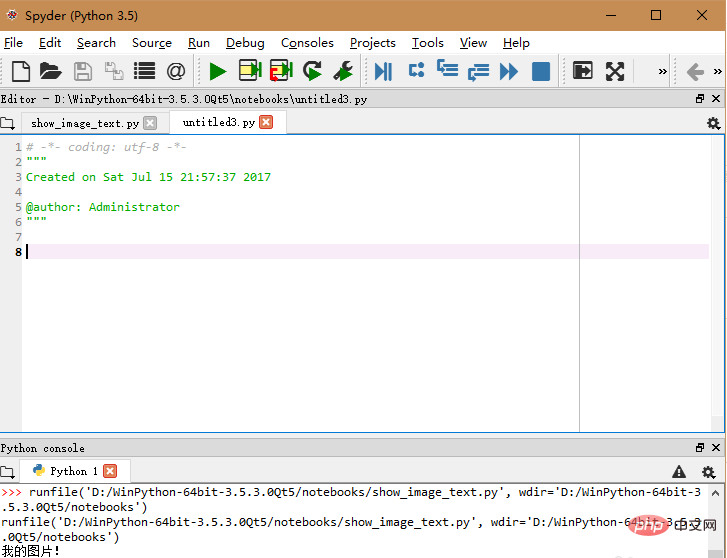Close the Editor pane
727x558 pixels.
[x=716, y=98]
